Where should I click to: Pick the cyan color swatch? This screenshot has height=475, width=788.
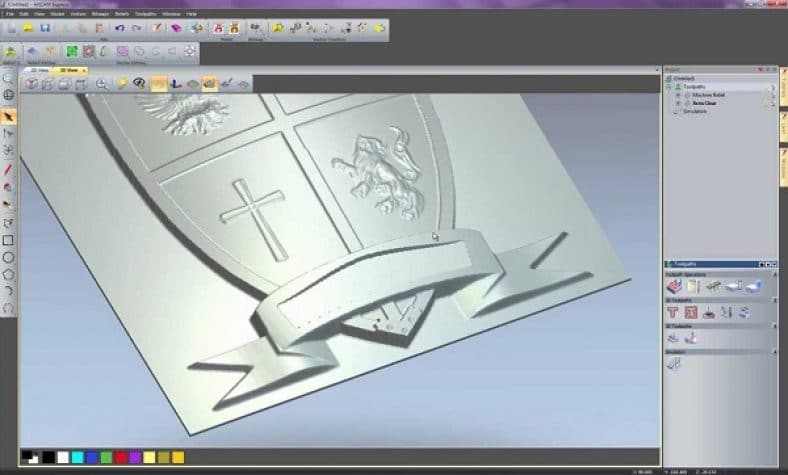coord(77,457)
